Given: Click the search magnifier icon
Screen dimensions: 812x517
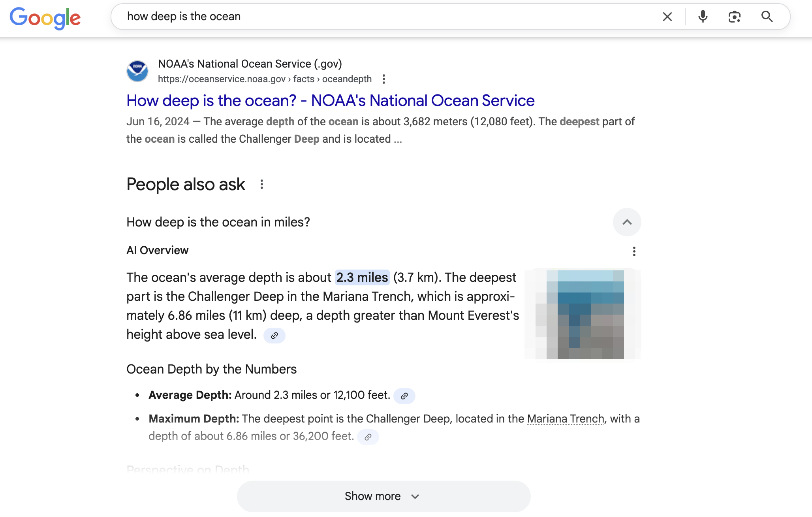Looking at the screenshot, I should point(767,17).
